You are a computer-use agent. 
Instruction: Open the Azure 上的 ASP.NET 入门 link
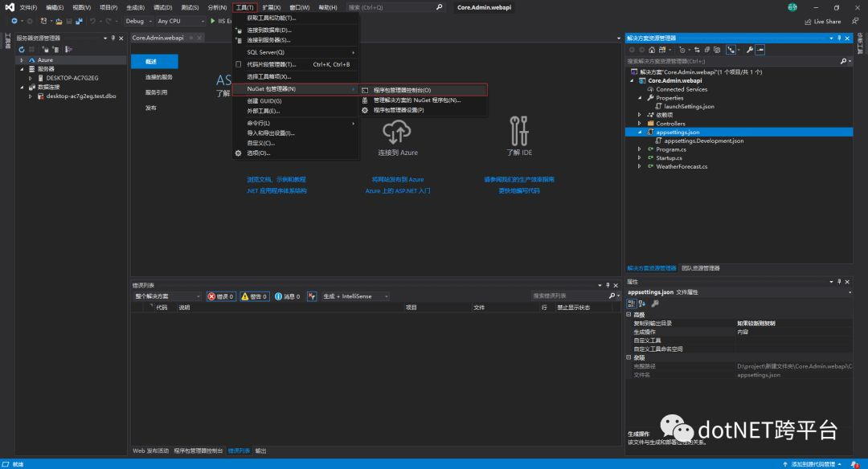[x=398, y=191]
